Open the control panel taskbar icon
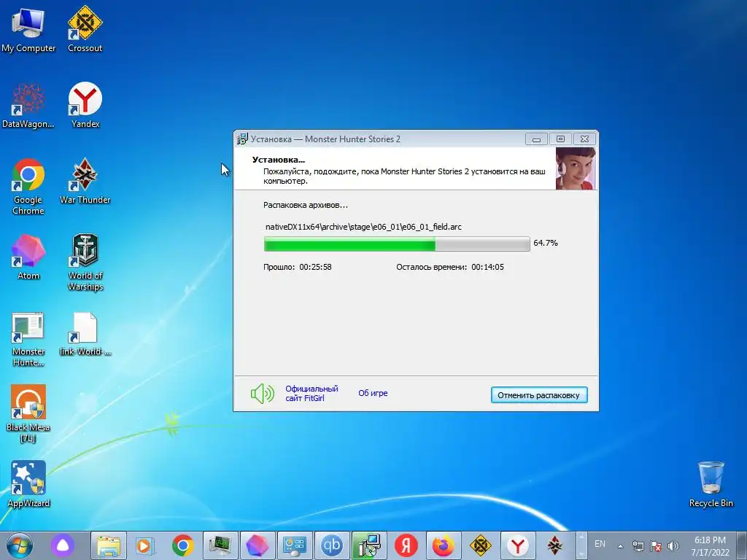The width and height of the screenshot is (747, 560). point(295,545)
